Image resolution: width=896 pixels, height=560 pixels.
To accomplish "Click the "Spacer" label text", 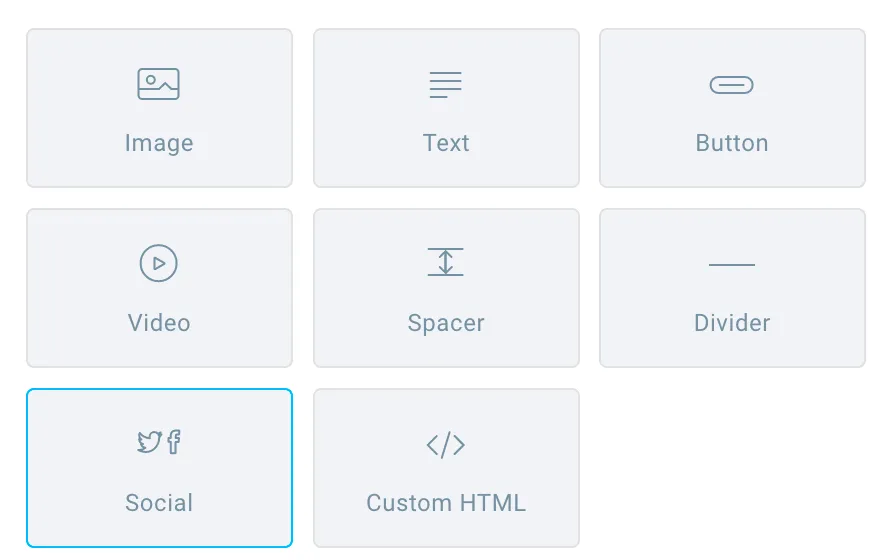I will (x=446, y=323).
